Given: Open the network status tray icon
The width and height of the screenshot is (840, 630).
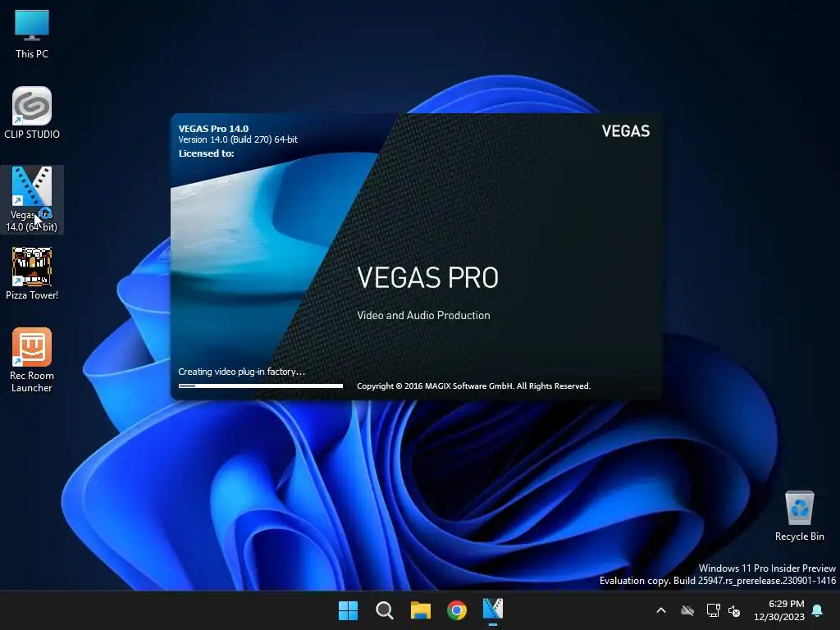Looking at the screenshot, I should (x=713, y=610).
